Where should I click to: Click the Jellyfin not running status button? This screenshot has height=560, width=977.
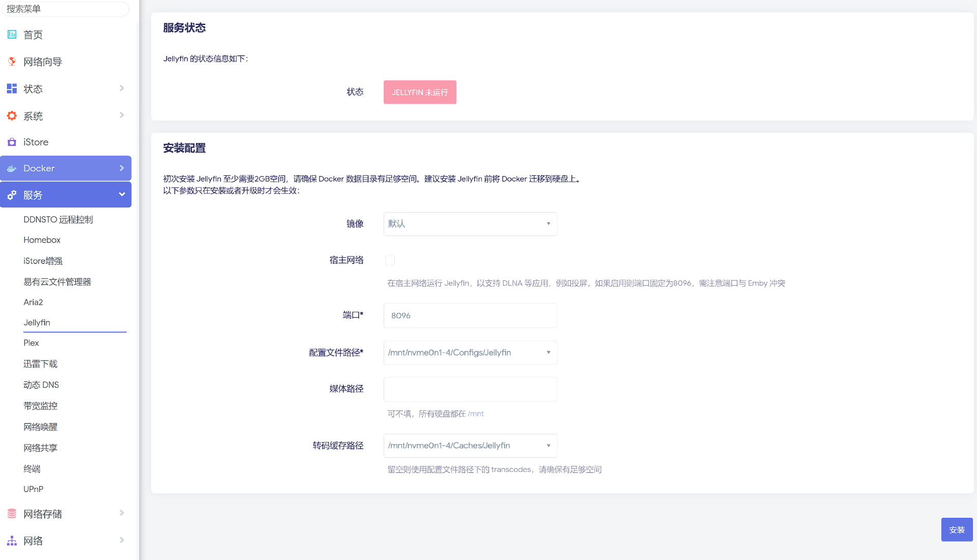click(x=420, y=92)
